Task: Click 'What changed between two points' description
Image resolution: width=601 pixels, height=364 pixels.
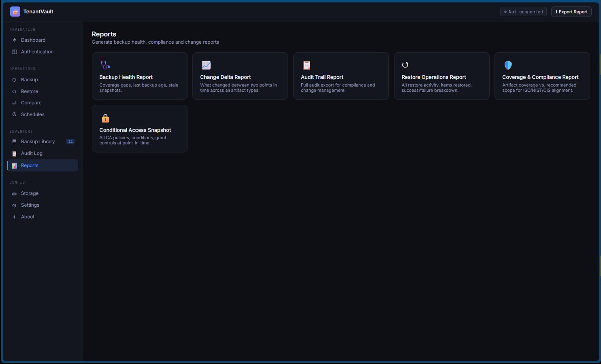Action: coord(239,88)
